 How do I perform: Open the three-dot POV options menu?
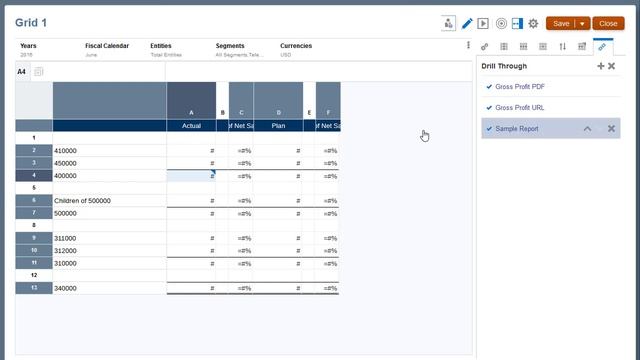point(468,45)
